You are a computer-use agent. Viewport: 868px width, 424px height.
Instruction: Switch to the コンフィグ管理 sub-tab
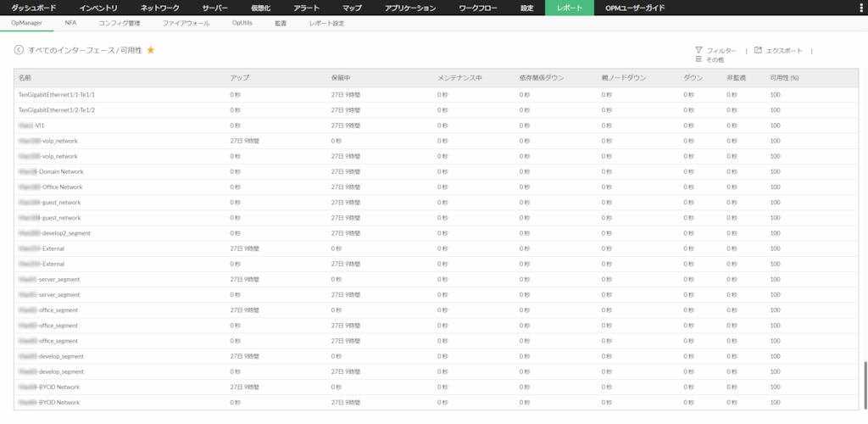[120, 23]
